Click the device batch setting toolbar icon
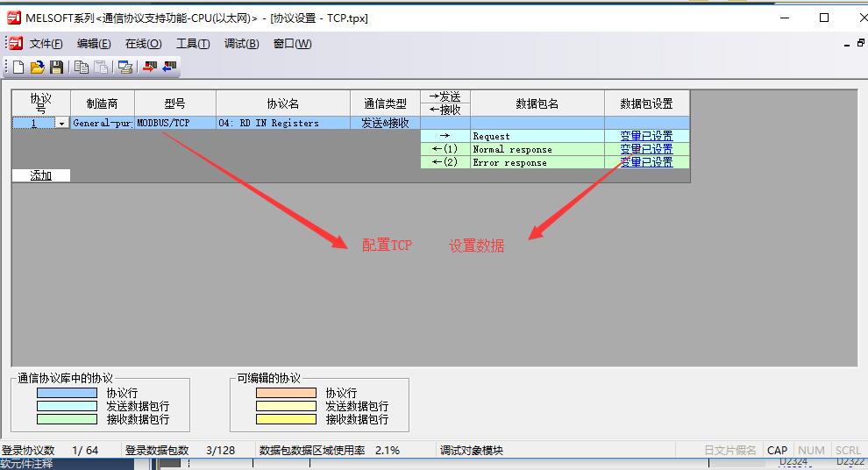868x470 pixels. point(125,68)
